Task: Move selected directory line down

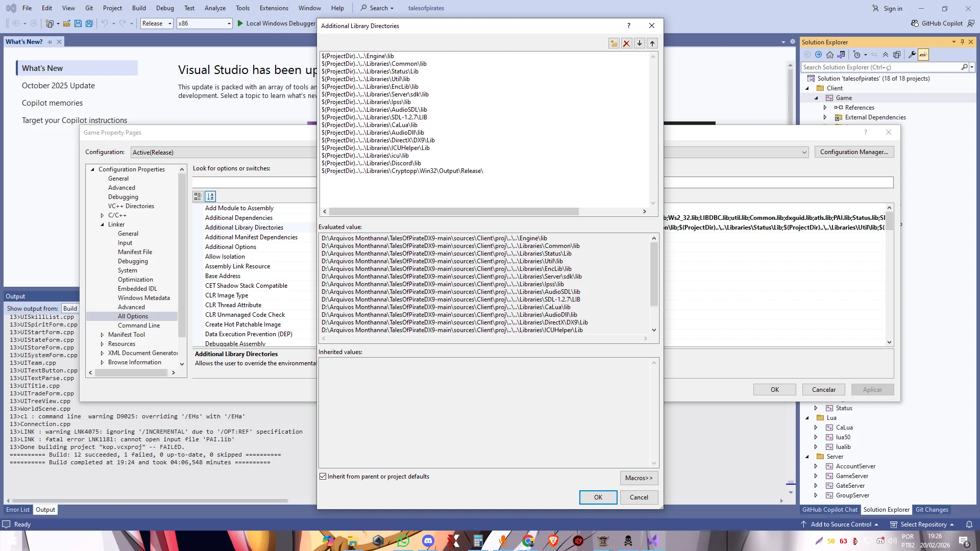Action: click(x=639, y=43)
